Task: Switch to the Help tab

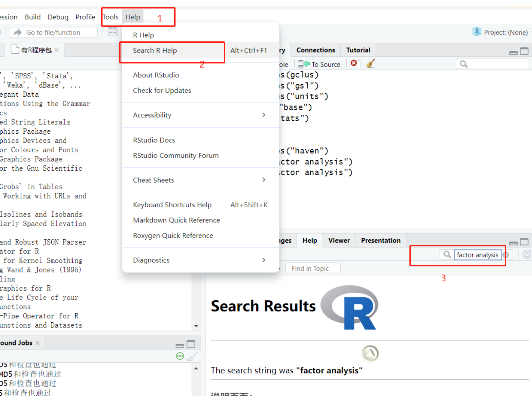Action: pyautogui.click(x=310, y=240)
